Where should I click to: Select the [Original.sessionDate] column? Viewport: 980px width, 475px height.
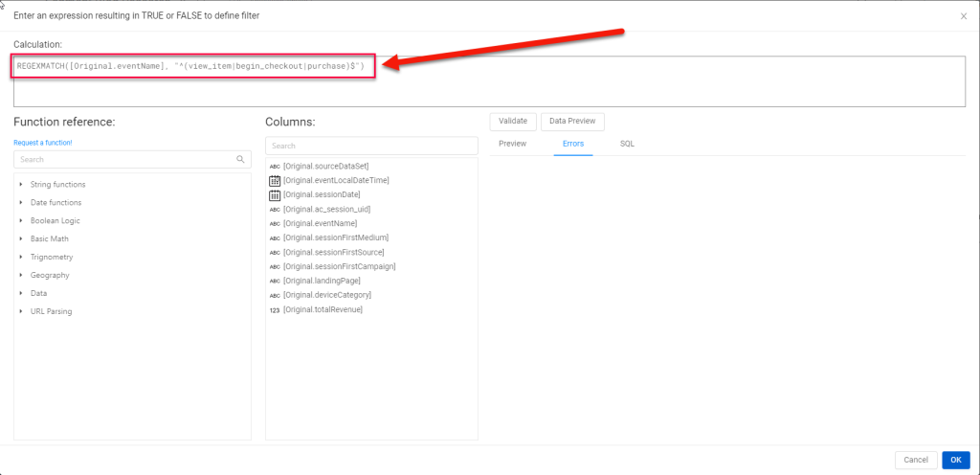tap(322, 195)
